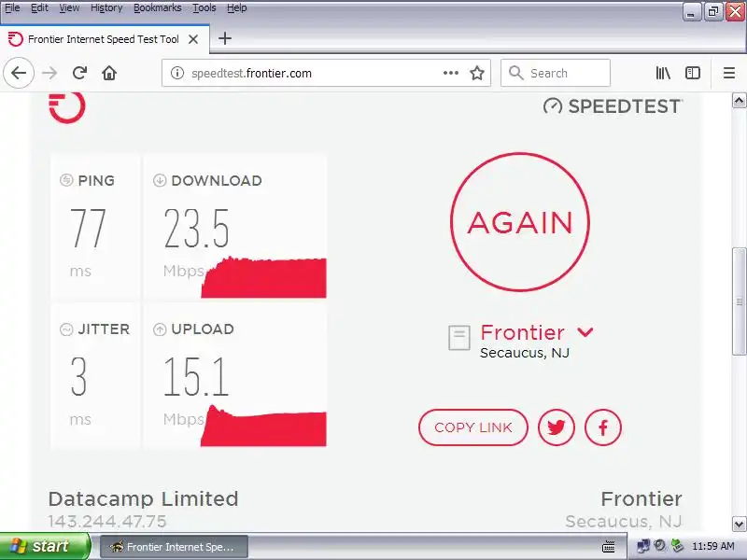Click the Frontier logo at page top
Image resolution: width=747 pixels, height=560 pixels.
[67, 107]
